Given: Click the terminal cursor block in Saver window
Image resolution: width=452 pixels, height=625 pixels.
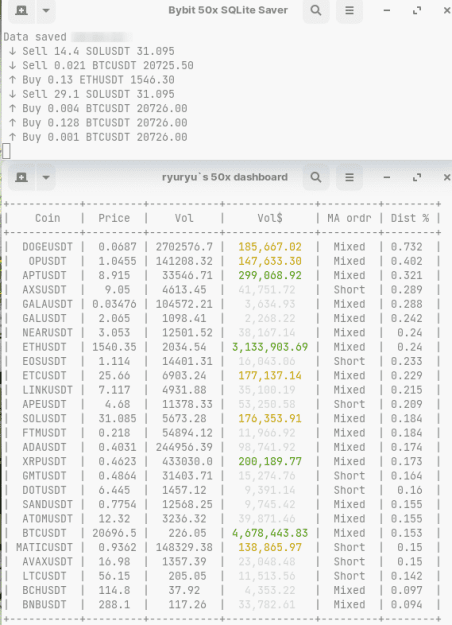Looking at the screenshot, I should pyautogui.click(x=6, y=151).
